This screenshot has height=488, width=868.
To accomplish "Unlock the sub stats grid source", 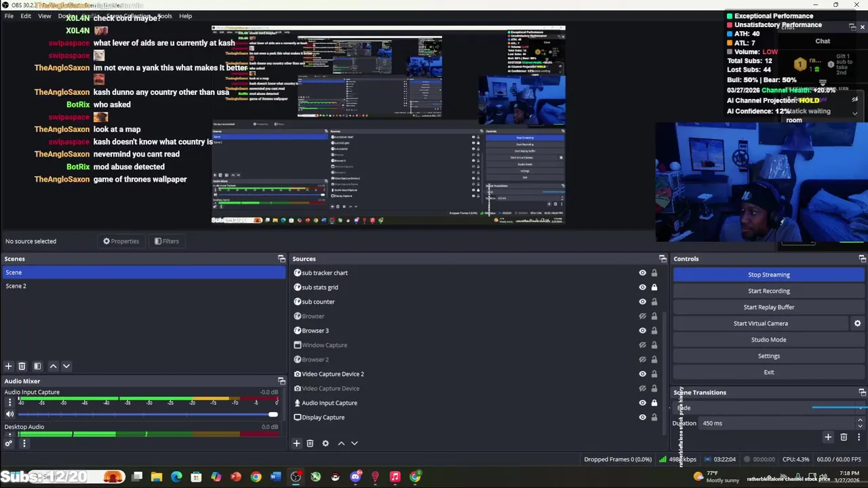I will [654, 287].
